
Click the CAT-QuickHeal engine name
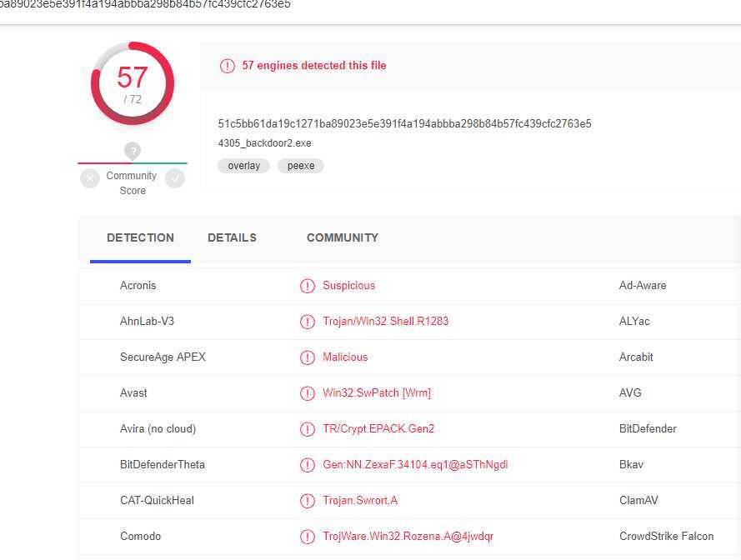158,500
